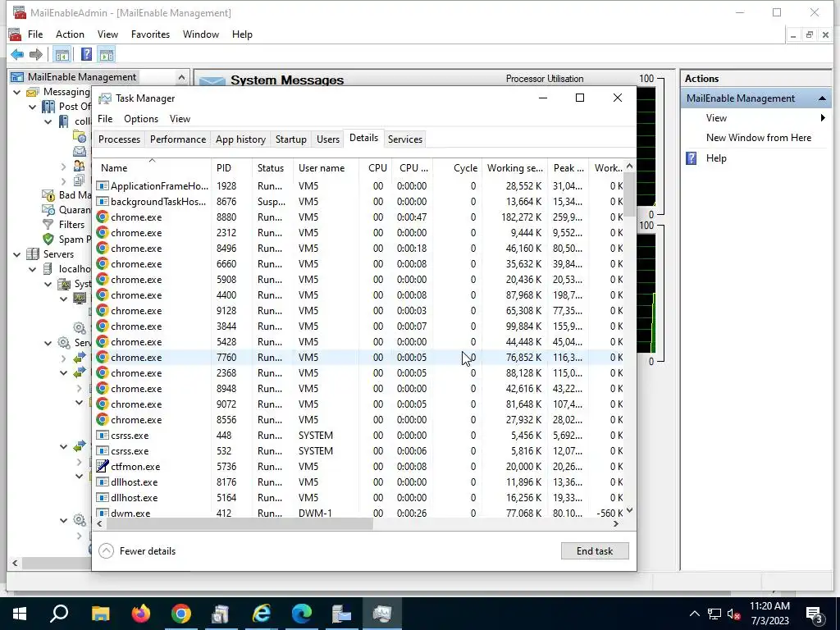Screen dimensions: 840x630
Task: Collapse the MailEnable Management actions section
Action: coord(822,98)
